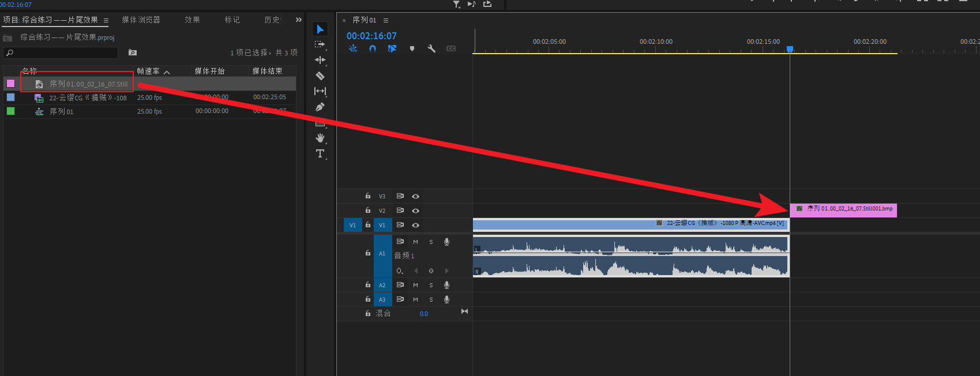Switch to the 效果 tab
Screen dimensions: 980x376
(x=192, y=20)
